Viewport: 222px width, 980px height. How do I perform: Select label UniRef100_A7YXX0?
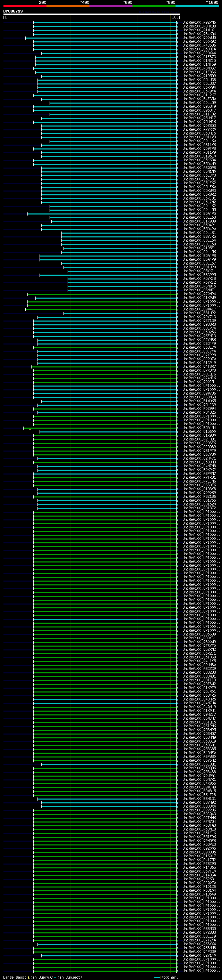click(199, 129)
